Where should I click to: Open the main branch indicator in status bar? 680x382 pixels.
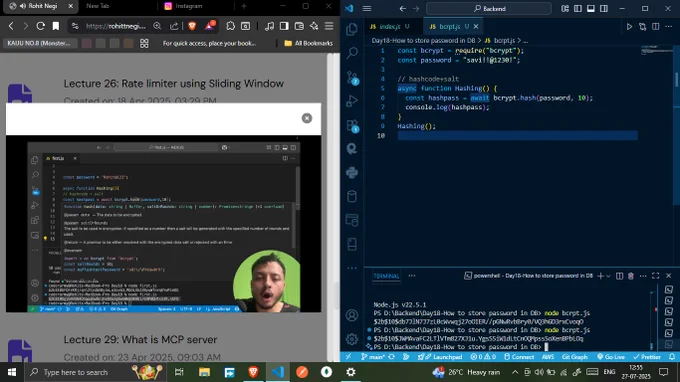click(x=372, y=357)
